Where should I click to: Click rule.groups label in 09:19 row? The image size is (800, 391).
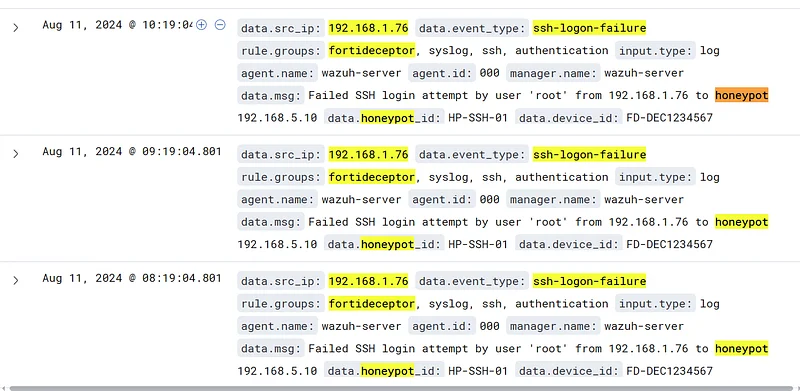tap(281, 177)
